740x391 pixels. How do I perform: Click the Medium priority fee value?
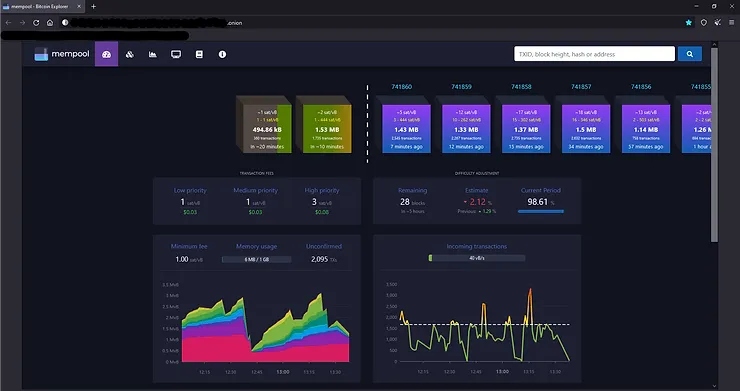(x=255, y=202)
